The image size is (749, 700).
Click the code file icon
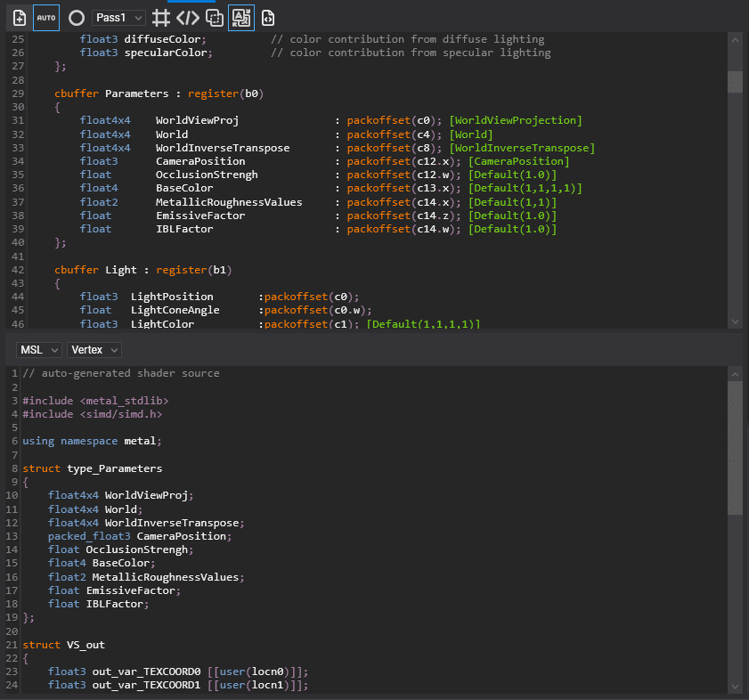coord(268,18)
